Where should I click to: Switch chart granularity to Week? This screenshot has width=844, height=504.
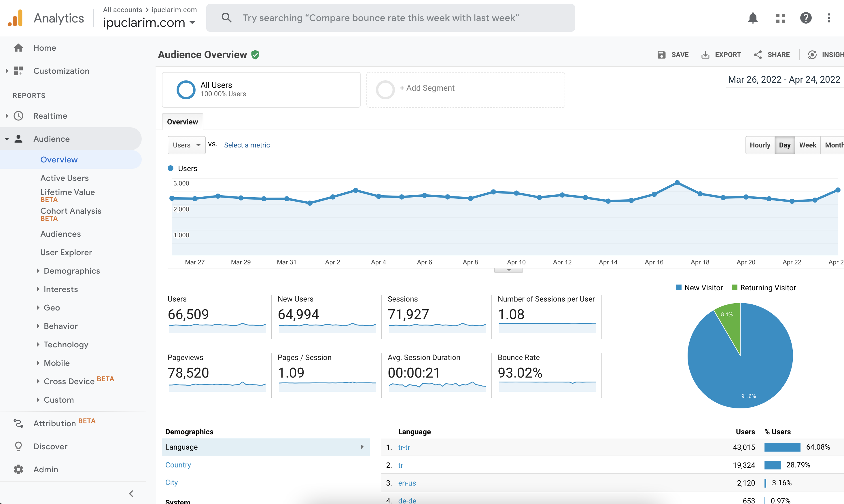[x=808, y=145]
